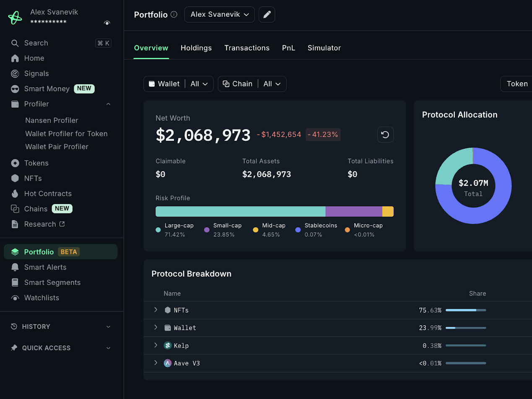Click the Stablecoins legend entry

click(x=317, y=230)
